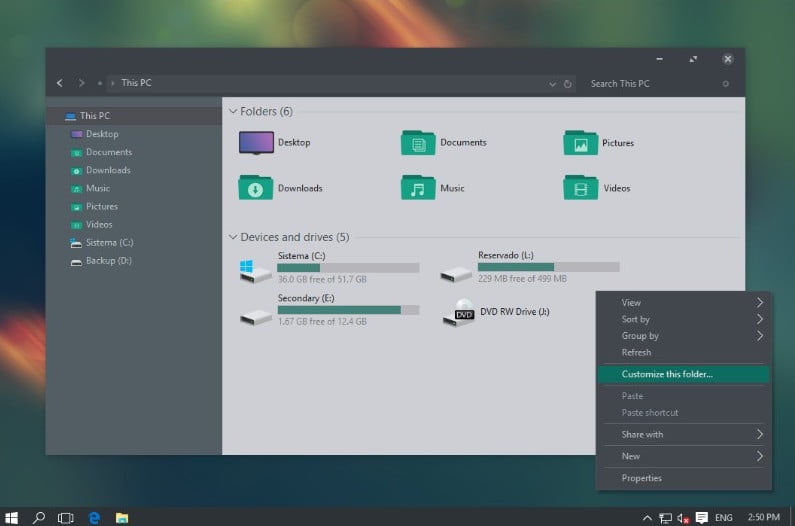
Task: Select This PC in the navigation pane
Action: point(134,116)
